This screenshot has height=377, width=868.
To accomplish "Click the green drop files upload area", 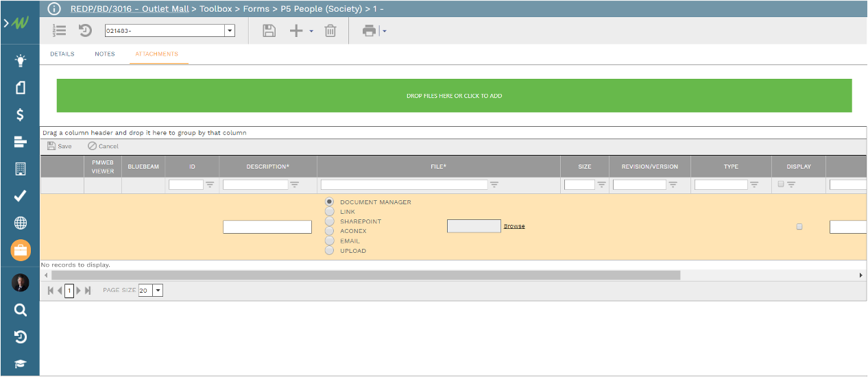I will point(454,96).
